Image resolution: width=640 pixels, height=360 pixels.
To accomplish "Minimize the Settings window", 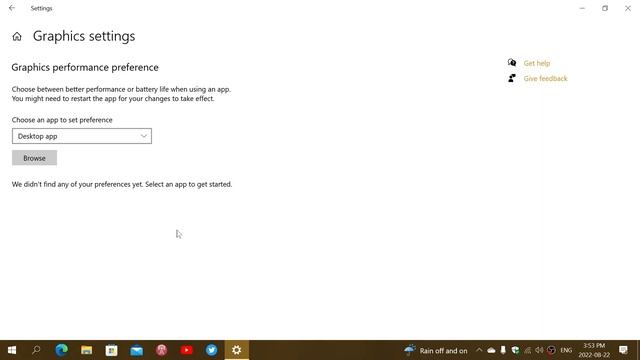I will (x=582, y=8).
